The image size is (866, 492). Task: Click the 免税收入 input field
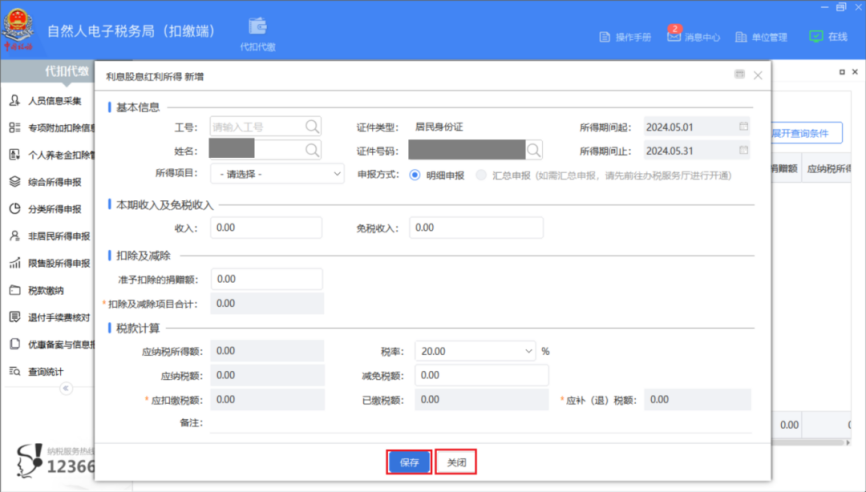[476, 228]
